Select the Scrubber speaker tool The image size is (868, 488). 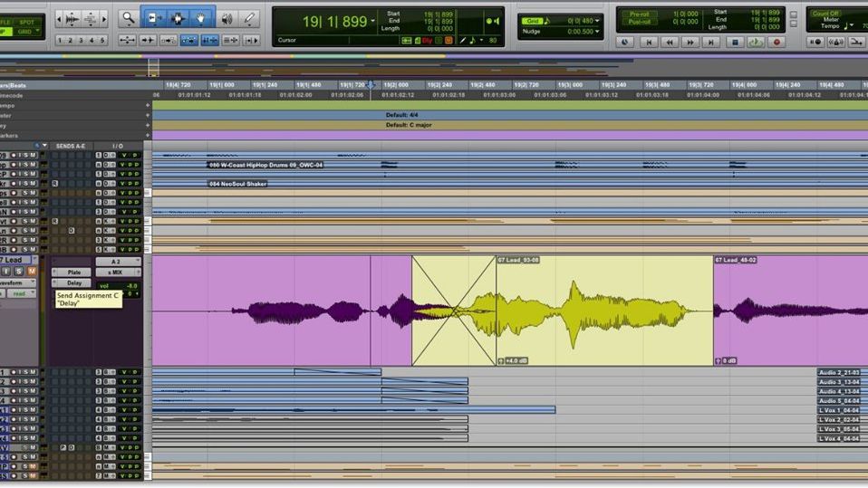pyautogui.click(x=227, y=18)
